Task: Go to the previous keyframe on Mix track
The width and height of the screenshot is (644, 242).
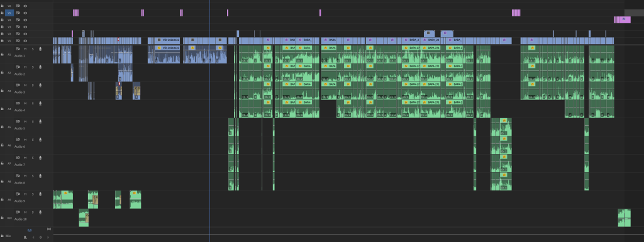Action: click(x=34, y=238)
